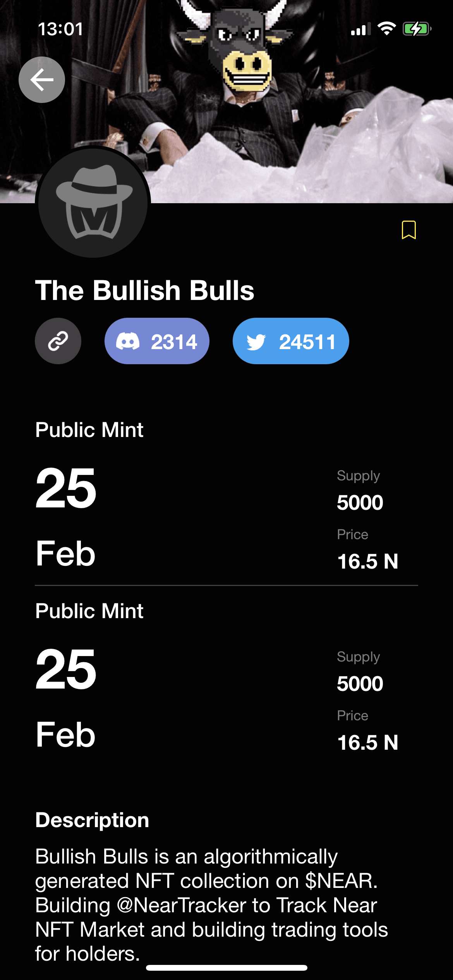Tap the home indicator bar
453x980 pixels.
click(x=226, y=968)
